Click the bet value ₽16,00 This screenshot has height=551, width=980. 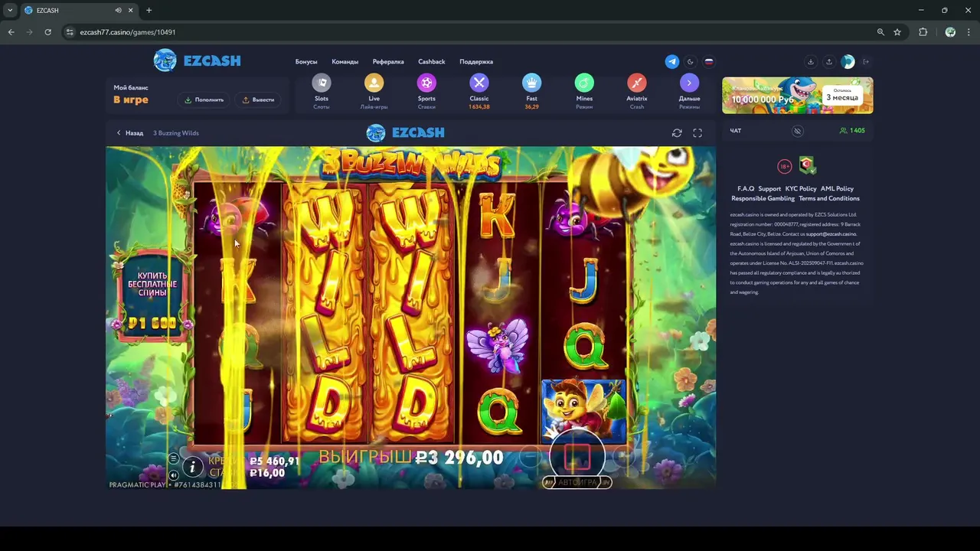pyautogui.click(x=267, y=473)
